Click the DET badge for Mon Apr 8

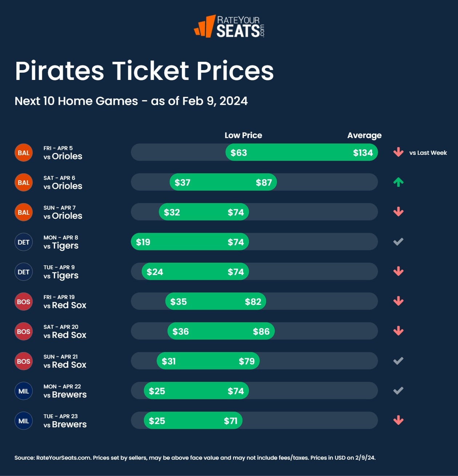point(24,242)
